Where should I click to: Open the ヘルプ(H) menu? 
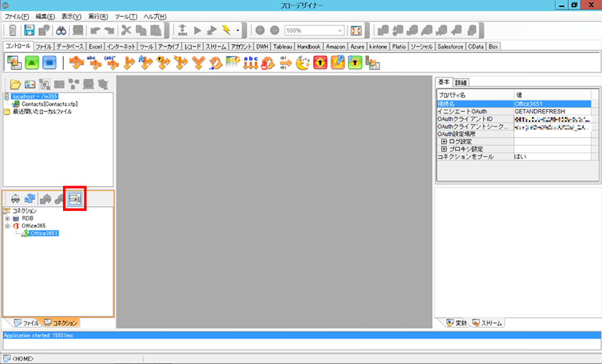coord(154,16)
